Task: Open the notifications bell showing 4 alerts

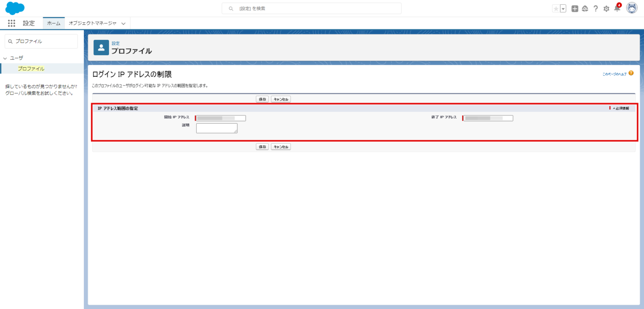Action: pyautogui.click(x=617, y=8)
